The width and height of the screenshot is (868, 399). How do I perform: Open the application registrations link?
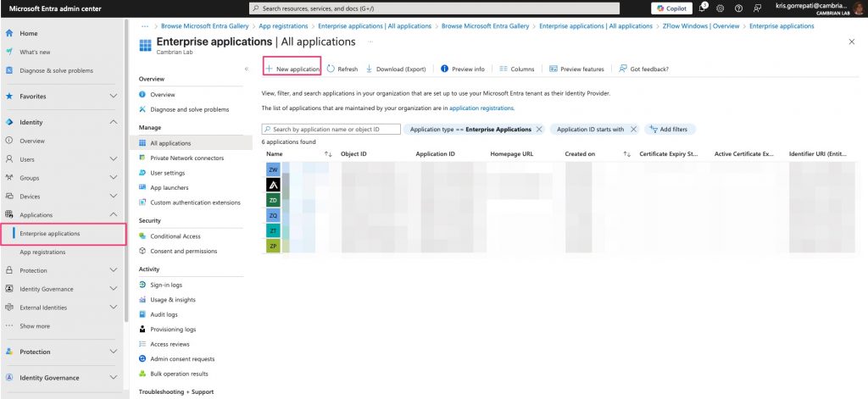[x=481, y=108]
